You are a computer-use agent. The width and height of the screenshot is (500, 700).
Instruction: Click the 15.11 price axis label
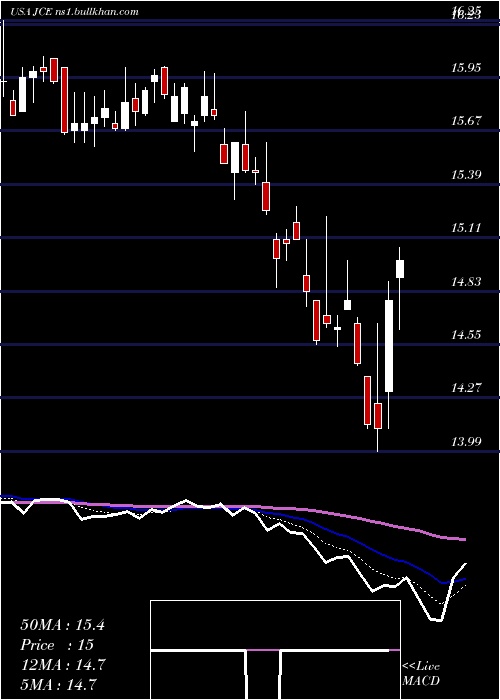466,228
